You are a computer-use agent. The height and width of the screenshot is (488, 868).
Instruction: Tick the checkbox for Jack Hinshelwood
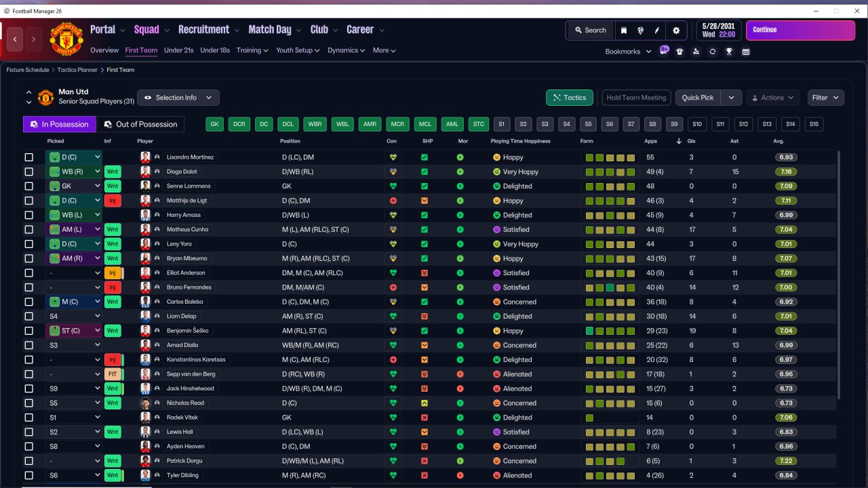(x=28, y=388)
